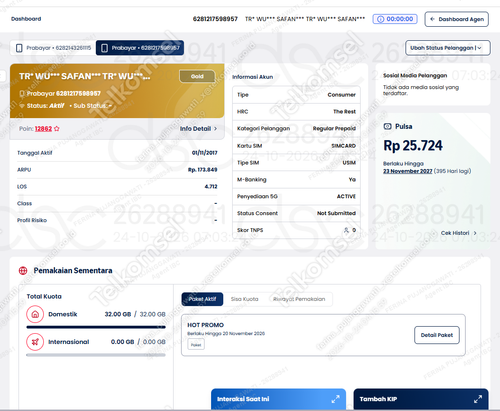Click the Internasional quota progress bar
Screen dimensions: 500x411
(96, 355)
